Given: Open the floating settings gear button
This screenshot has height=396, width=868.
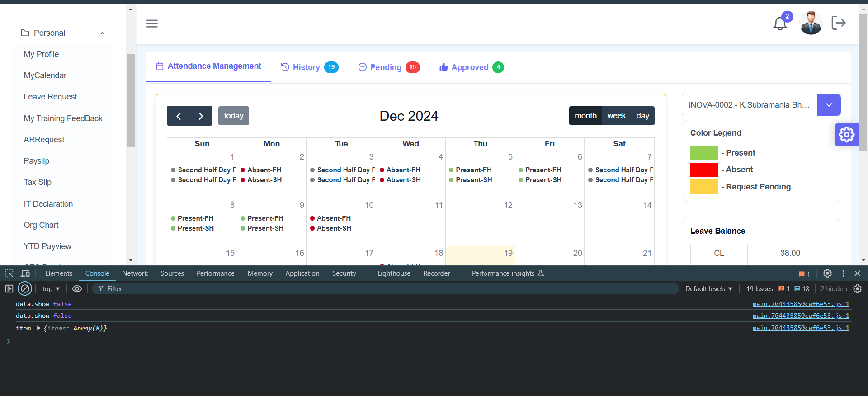Looking at the screenshot, I should pos(846,134).
